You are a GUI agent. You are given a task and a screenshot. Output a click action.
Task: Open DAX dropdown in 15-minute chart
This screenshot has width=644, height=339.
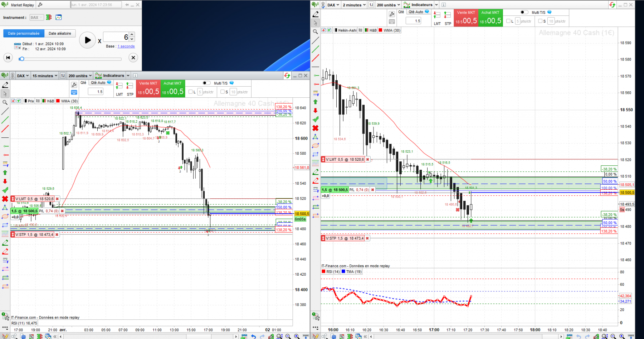tap(23, 76)
